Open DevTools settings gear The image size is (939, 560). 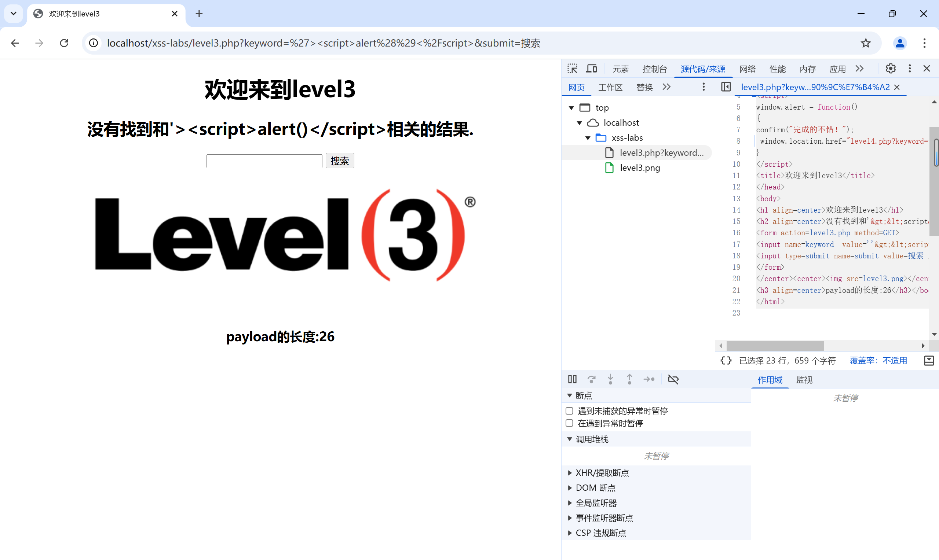click(x=890, y=69)
